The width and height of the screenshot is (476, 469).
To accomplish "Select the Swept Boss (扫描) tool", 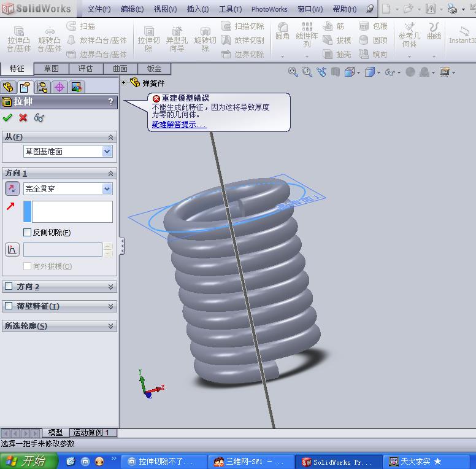I will [81, 26].
